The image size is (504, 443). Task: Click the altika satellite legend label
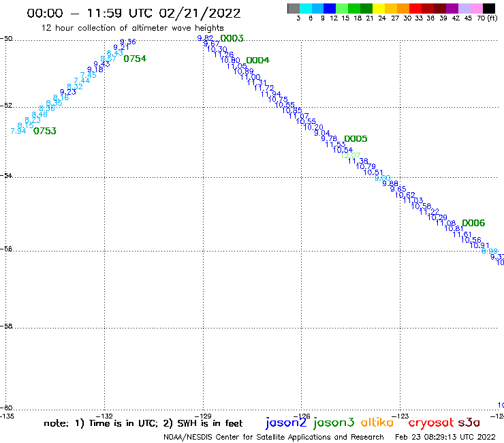[377, 423]
